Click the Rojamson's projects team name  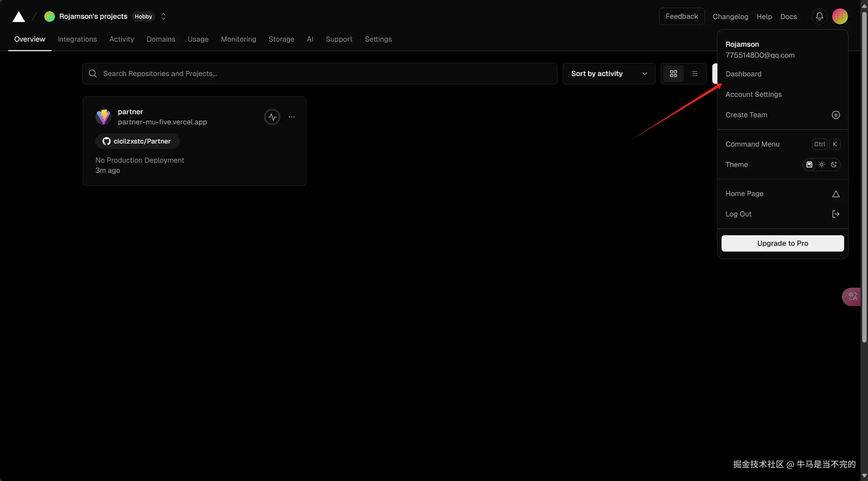point(93,16)
